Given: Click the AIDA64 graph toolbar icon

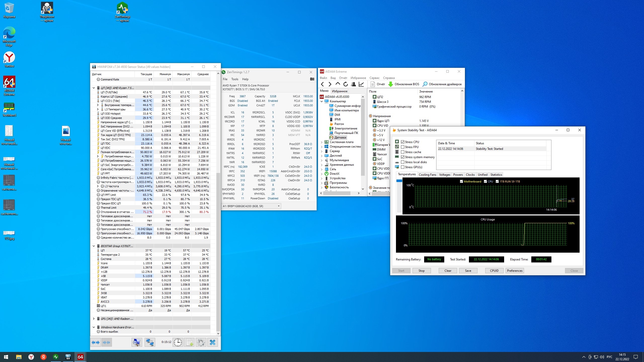Looking at the screenshot, I should coord(361,84).
